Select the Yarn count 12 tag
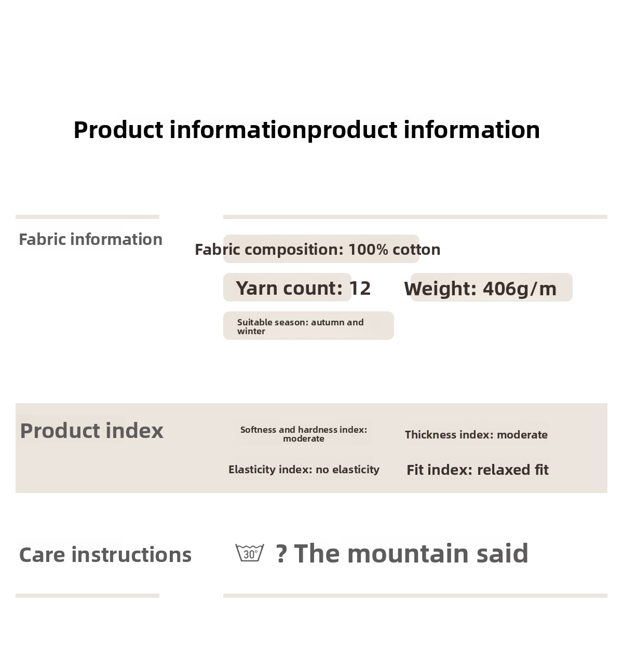Viewport: 623px width, 672px height. pos(303,288)
